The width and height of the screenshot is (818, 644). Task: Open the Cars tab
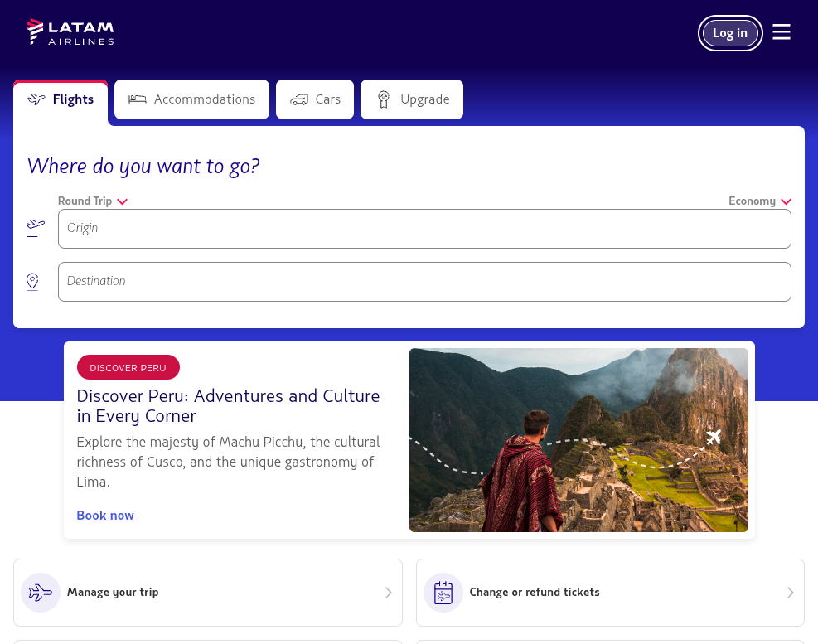[315, 99]
